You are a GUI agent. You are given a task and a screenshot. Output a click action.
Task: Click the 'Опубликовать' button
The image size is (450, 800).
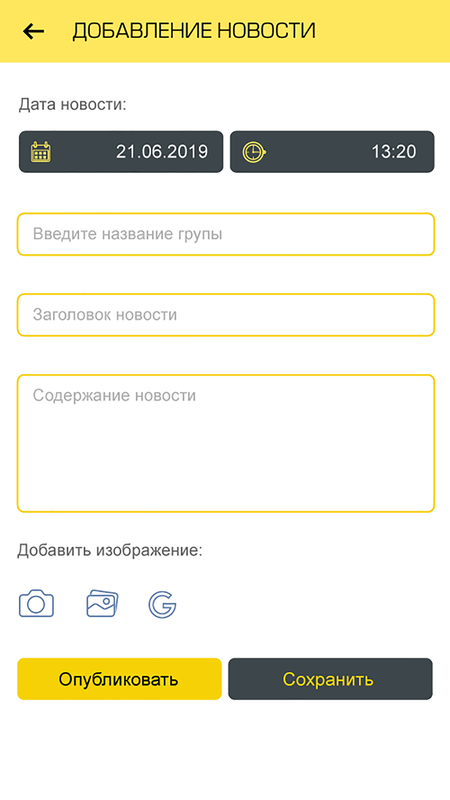(119, 679)
